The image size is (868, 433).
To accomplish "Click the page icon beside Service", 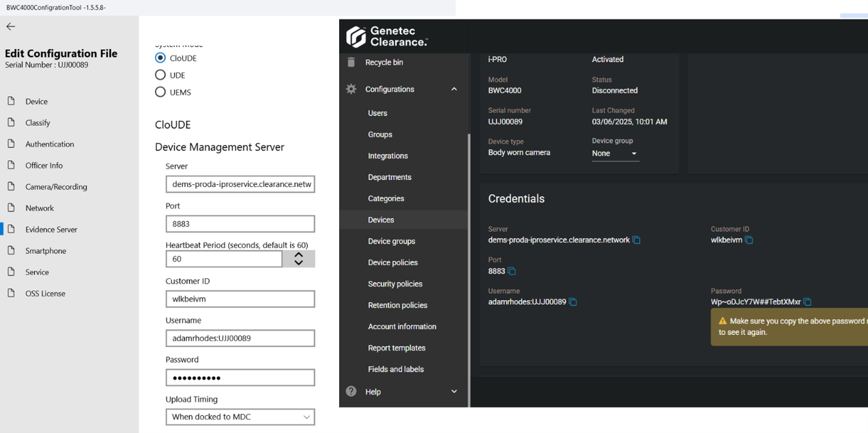I will 11,271.
